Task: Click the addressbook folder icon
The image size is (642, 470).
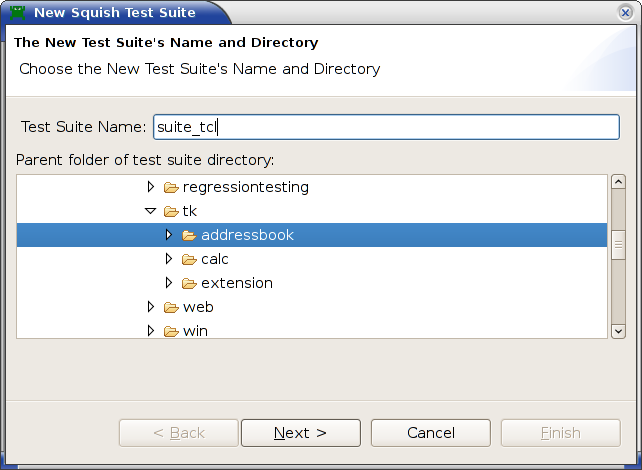Action: 189,235
